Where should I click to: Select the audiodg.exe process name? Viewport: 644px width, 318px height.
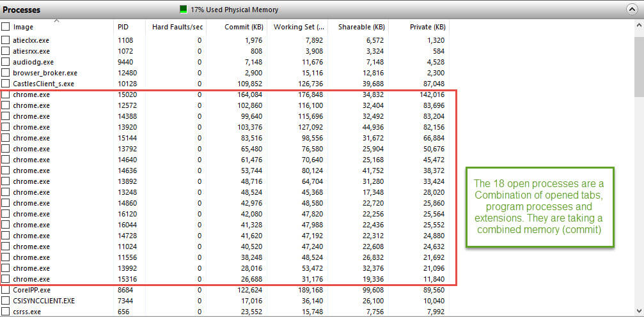pos(33,62)
